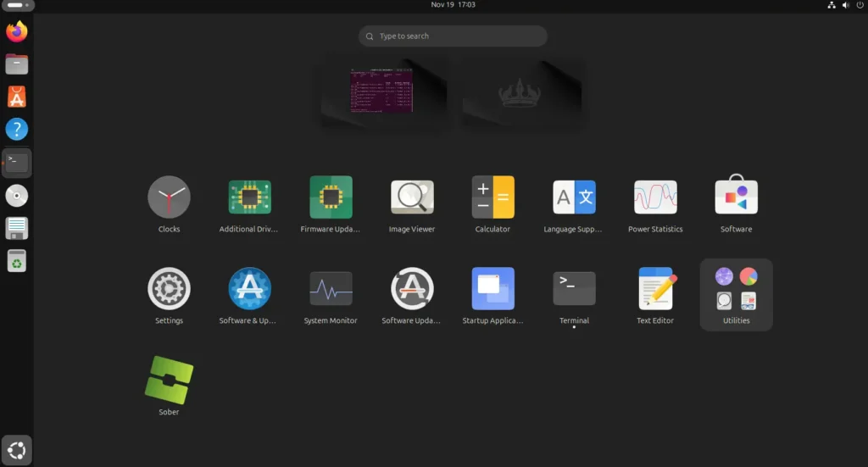
Task: Open the Clocks app
Action: click(169, 197)
